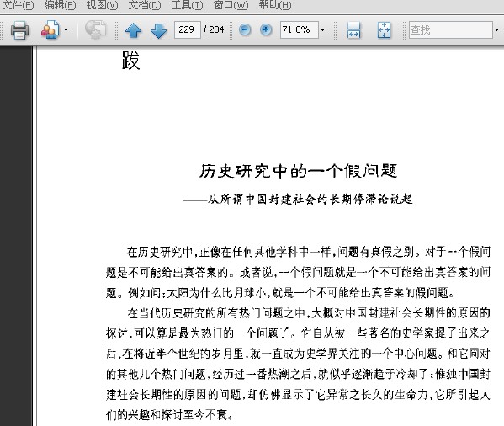504x426 pixels.
Task: Go to previous page with up arrow
Action: click(x=134, y=30)
